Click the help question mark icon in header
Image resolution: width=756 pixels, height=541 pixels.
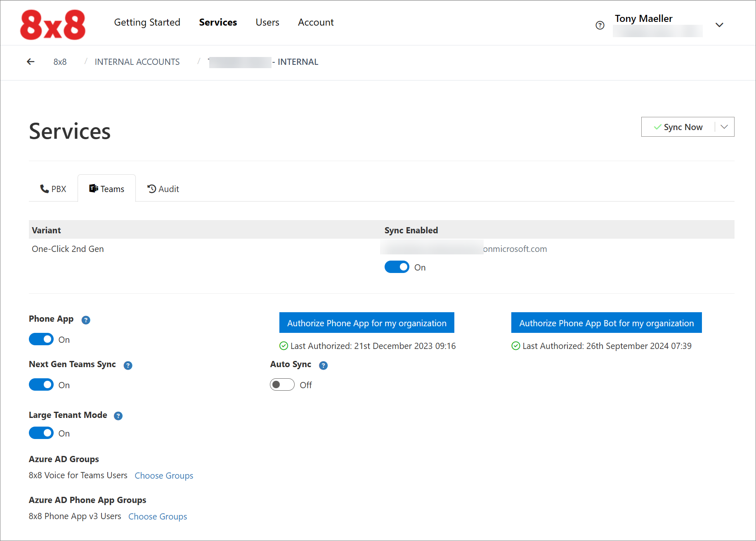pos(600,25)
